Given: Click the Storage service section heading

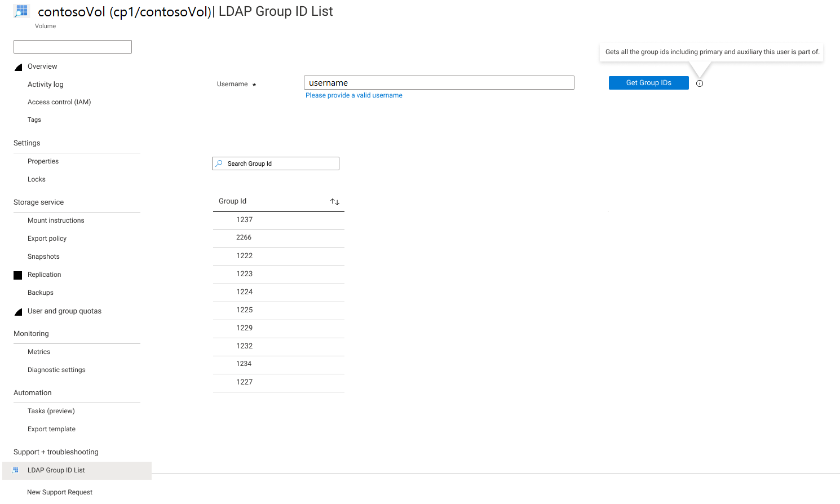Looking at the screenshot, I should [x=38, y=202].
